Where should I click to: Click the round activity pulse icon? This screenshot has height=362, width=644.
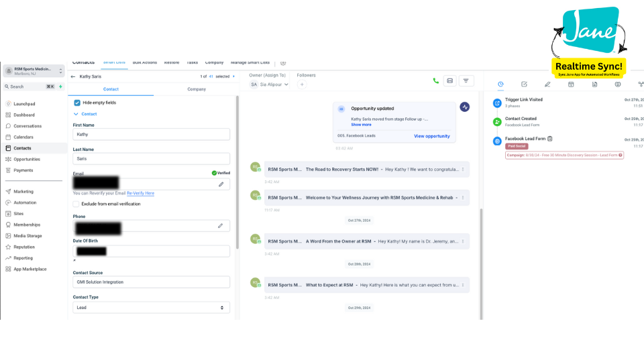point(464,107)
